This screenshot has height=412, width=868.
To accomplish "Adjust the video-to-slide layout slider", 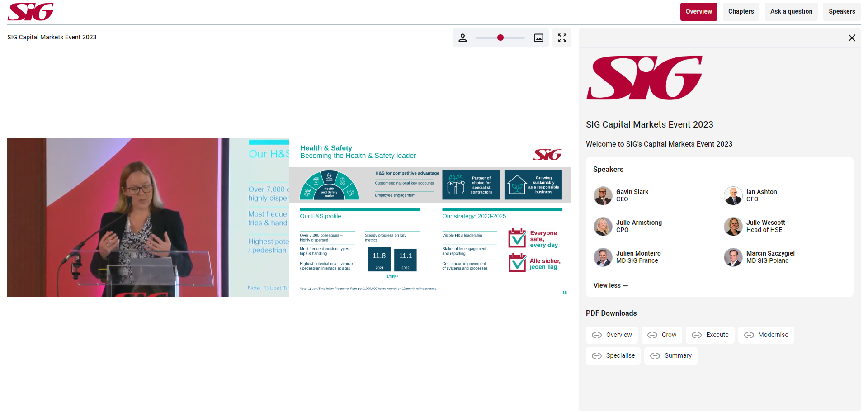I will coord(500,38).
